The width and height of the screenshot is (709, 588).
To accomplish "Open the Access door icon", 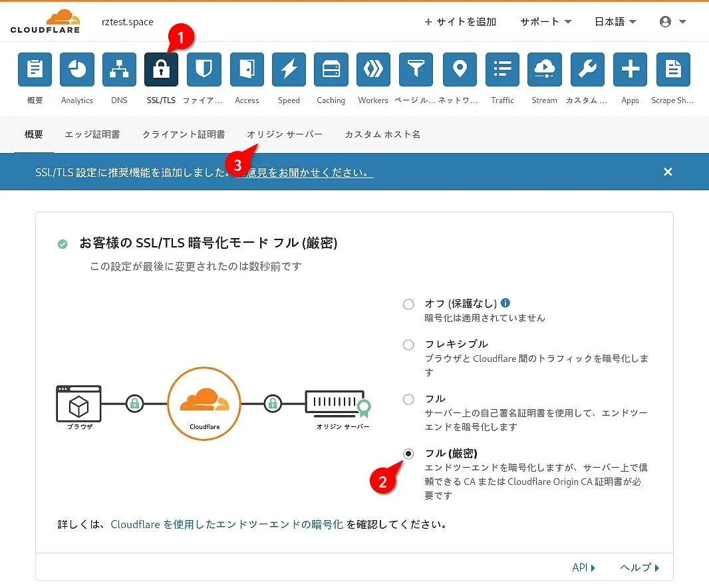I will (x=247, y=70).
